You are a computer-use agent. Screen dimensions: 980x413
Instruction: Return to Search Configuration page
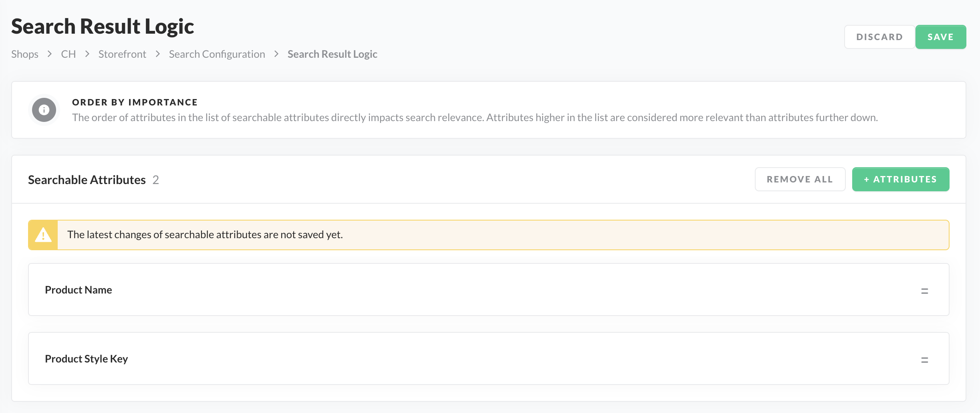pyautogui.click(x=217, y=54)
